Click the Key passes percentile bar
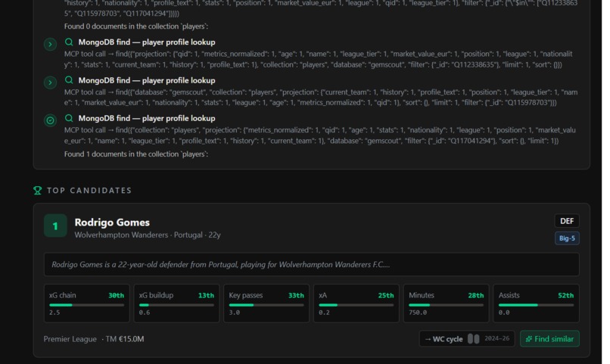 [x=266, y=305]
